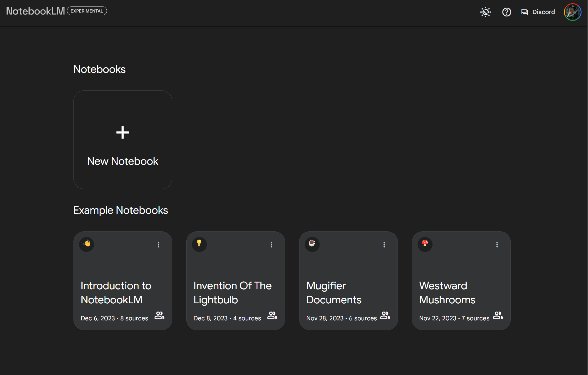
Task: Open the Invention Of The Lightbulb notebook
Action: pos(232,292)
